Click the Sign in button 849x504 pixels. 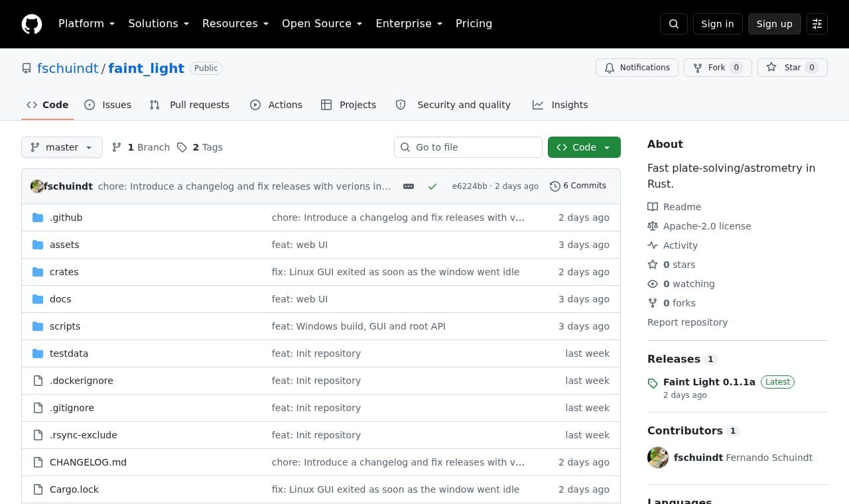718,24
